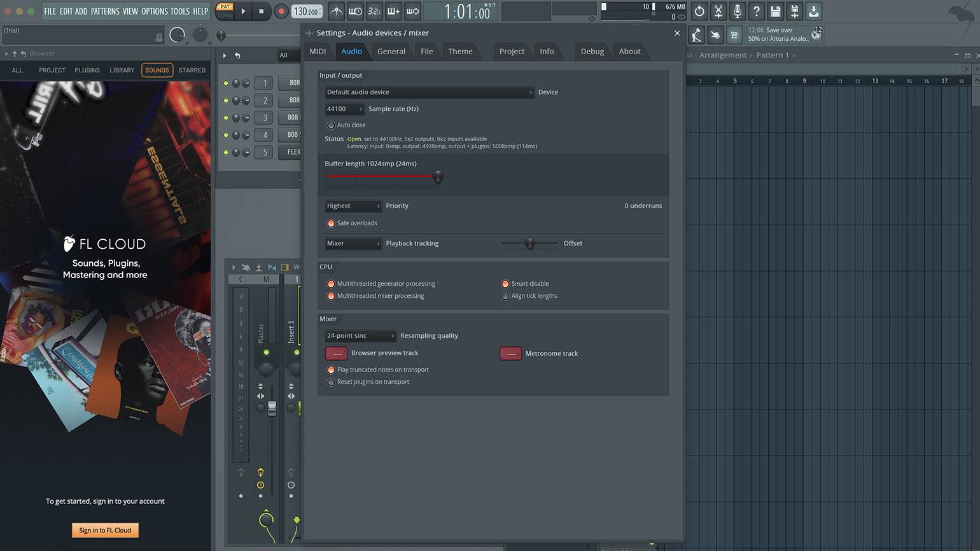The height and width of the screenshot is (551, 980).
Task: Toggle overdub/blend recording icon
Action: pos(394,11)
